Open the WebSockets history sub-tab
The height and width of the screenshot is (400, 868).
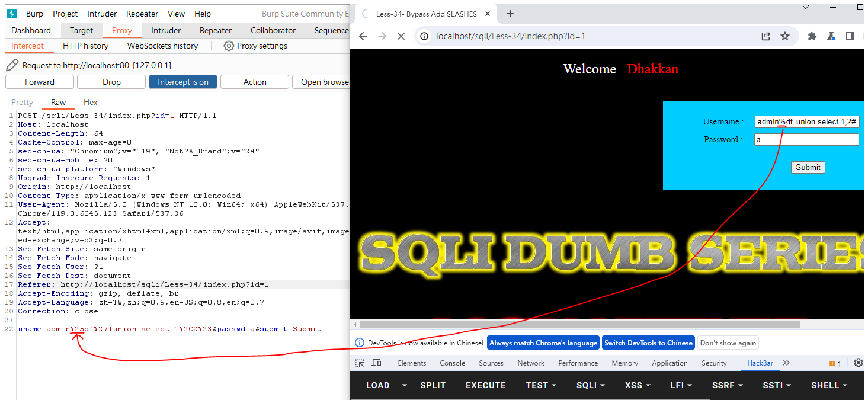pyautogui.click(x=162, y=46)
